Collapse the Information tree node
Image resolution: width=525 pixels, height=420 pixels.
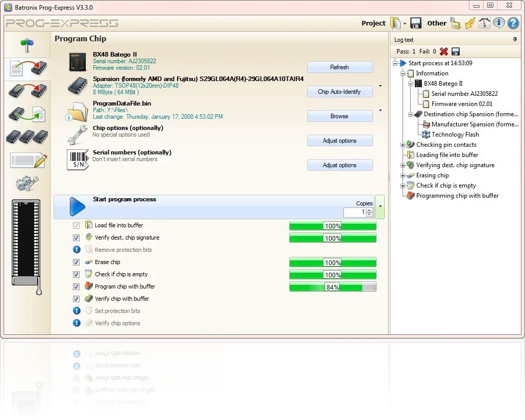coord(403,73)
